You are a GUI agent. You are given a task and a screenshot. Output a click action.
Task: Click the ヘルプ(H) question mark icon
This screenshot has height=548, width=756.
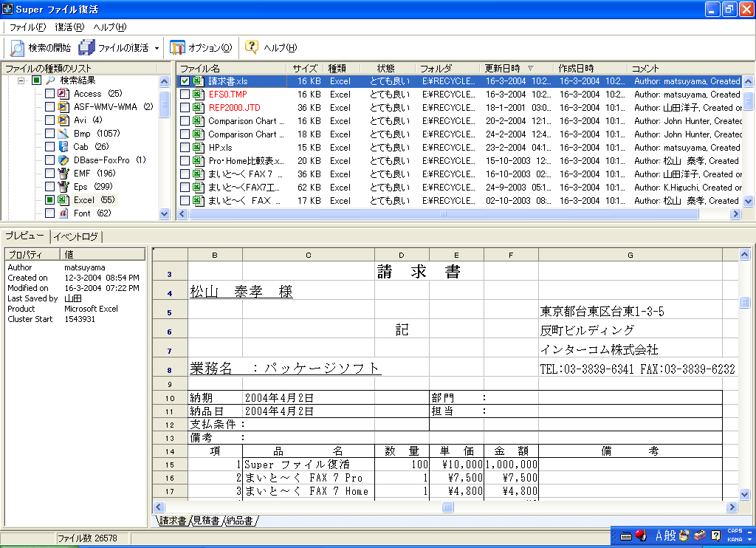252,47
